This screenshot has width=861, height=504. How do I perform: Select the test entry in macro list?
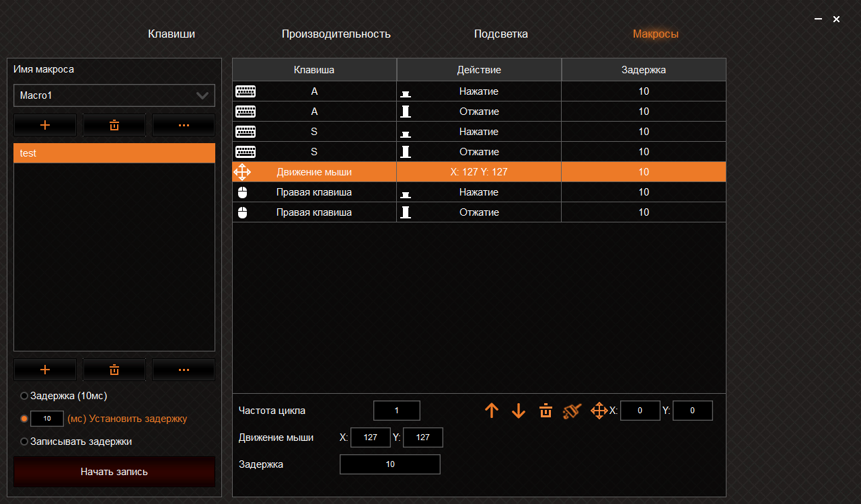(x=114, y=153)
